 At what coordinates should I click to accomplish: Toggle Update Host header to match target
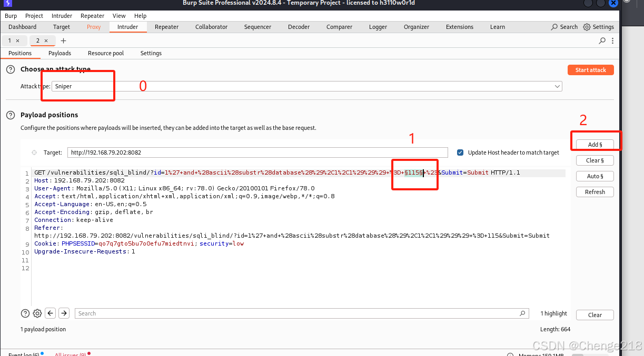point(461,152)
